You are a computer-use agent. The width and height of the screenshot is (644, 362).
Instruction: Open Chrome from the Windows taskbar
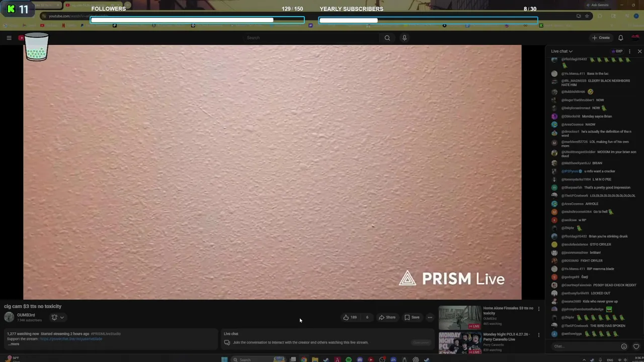point(304,359)
